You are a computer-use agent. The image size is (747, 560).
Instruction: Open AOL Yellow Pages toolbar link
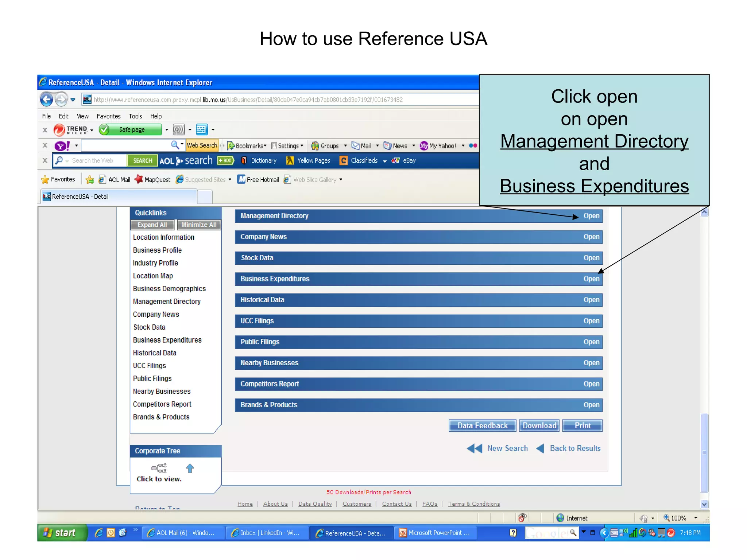coord(308,160)
